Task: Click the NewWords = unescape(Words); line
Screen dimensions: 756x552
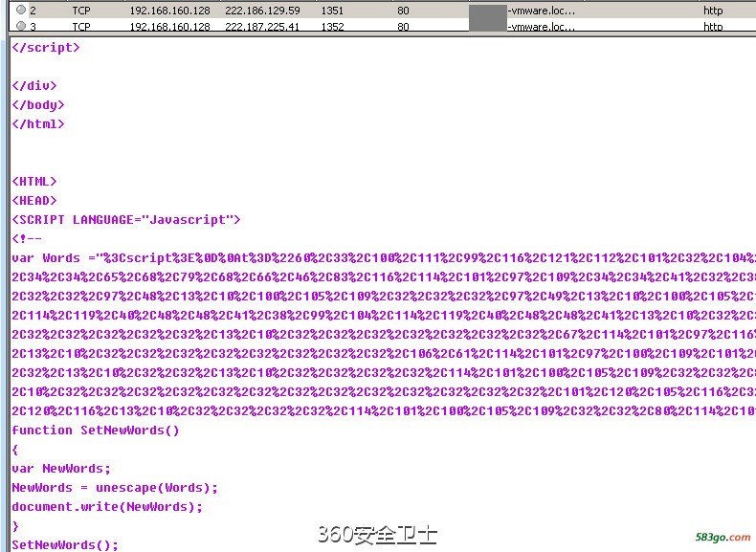Action: tap(115, 487)
